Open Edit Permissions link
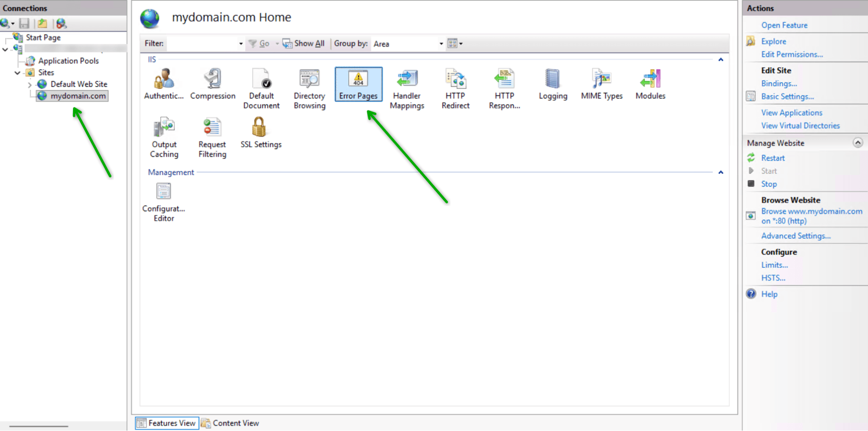This screenshot has width=868, height=431. click(792, 54)
